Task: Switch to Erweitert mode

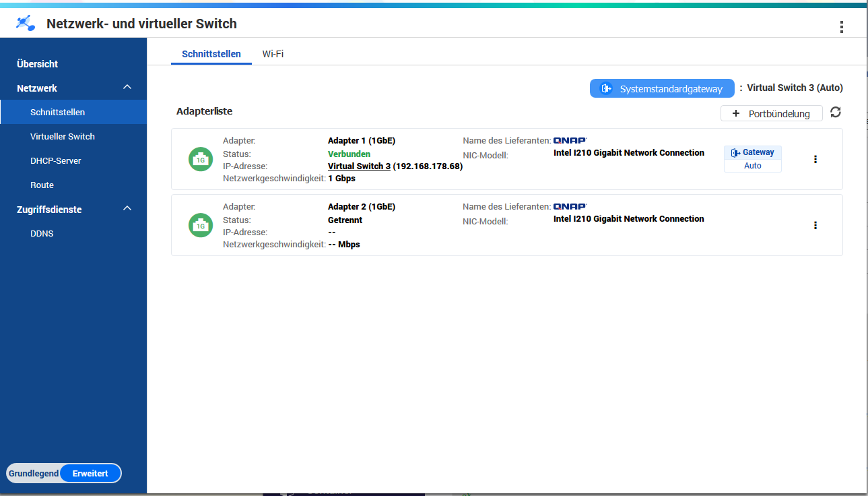Action: coord(90,474)
